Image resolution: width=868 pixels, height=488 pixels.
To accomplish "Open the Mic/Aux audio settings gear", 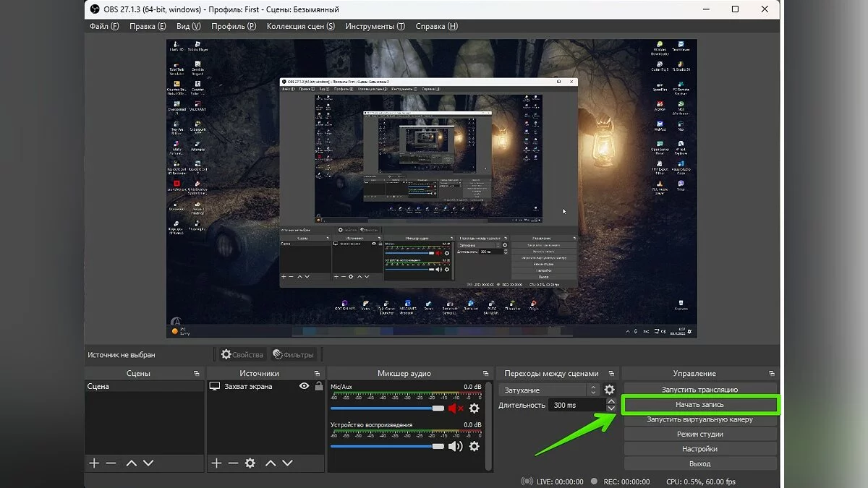I will tap(475, 408).
